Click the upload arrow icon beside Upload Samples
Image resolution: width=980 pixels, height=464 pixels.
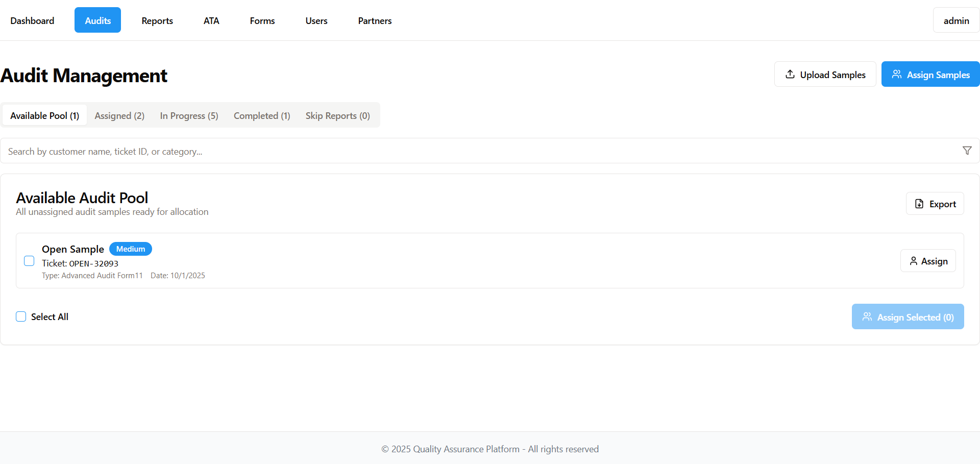coord(790,74)
